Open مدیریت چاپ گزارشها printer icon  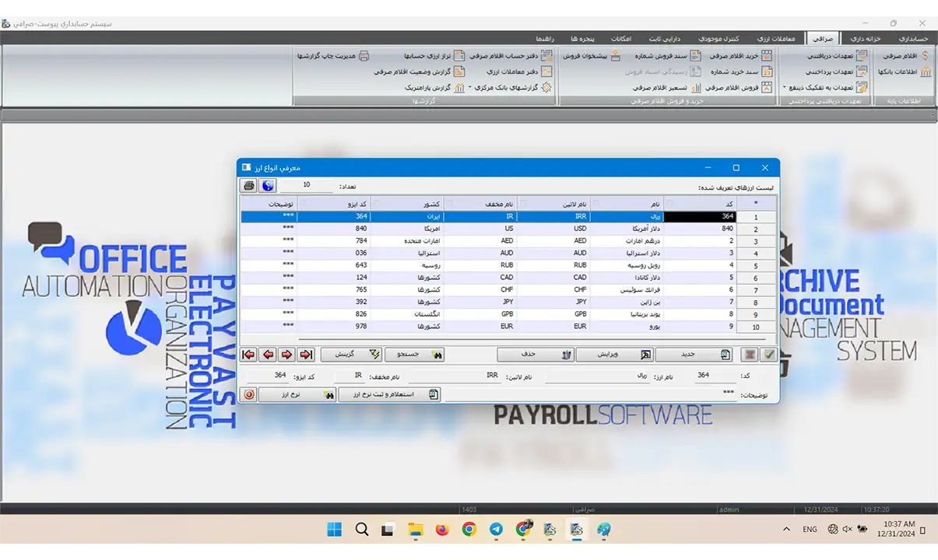click(364, 56)
